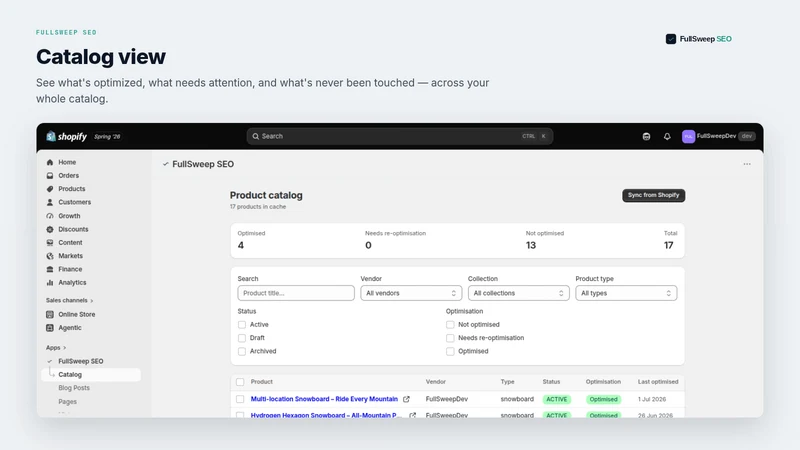Open FullSweep SEO app in sidebar
Image resolution: width=800 pixels, height=450 pixels.
click(81, 361)
